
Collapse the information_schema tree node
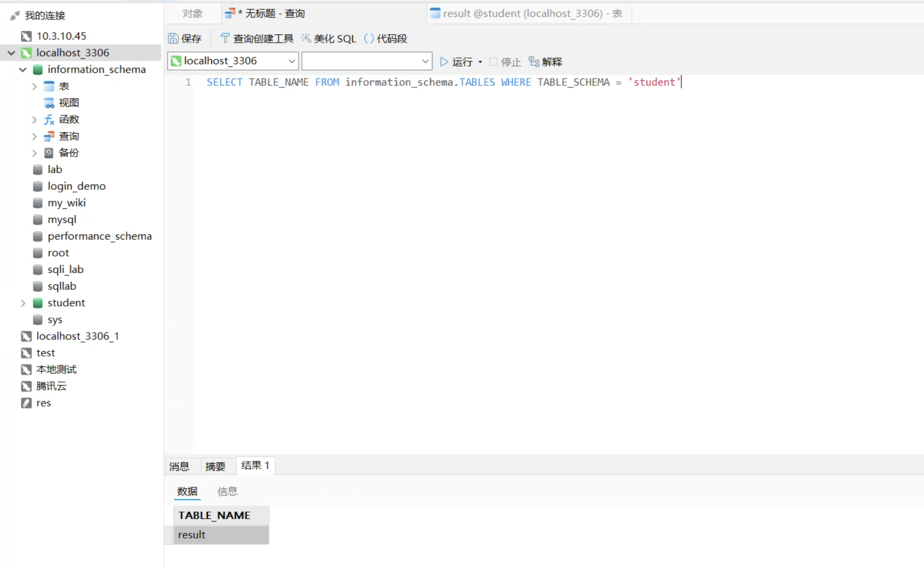click(22, 69)
